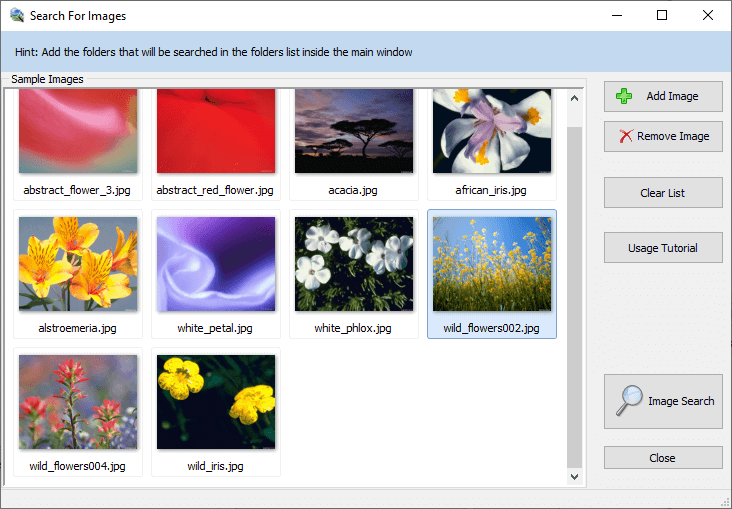Select the white_phlox.jpg image
Image resolution: width=732 pixels, height=509 pixels.
354,264
